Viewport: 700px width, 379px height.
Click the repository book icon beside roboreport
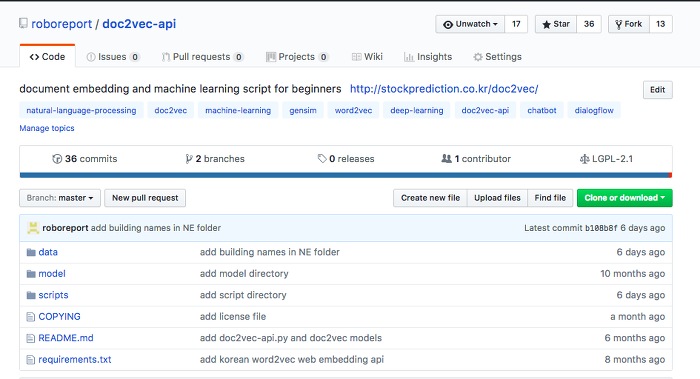[23, 23]
